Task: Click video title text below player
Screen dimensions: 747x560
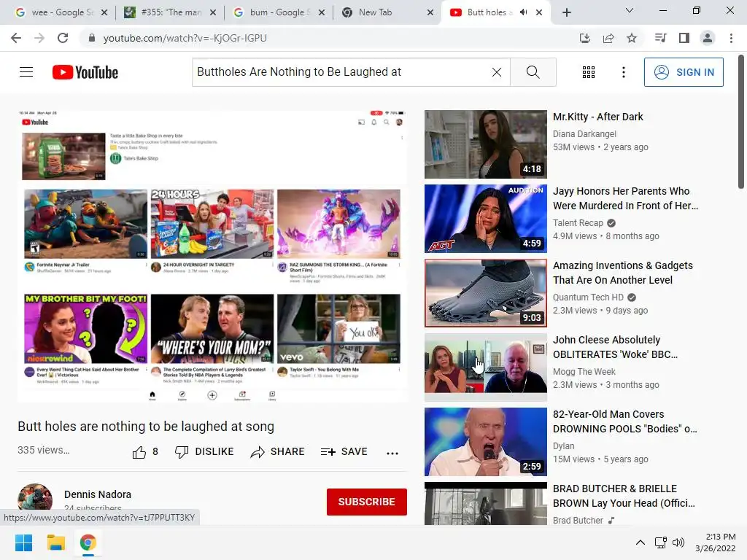Action: tap(146, 426)
